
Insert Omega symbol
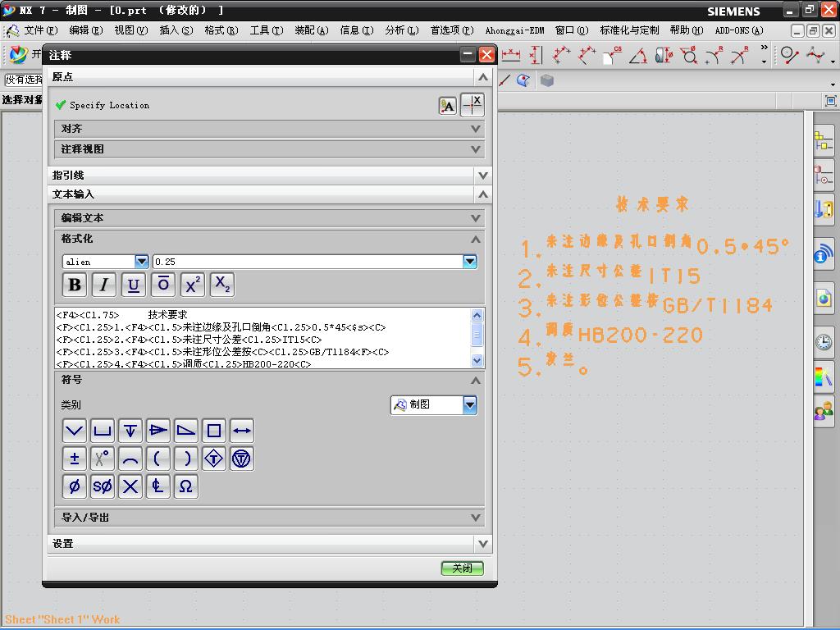[x=186, y=486]
